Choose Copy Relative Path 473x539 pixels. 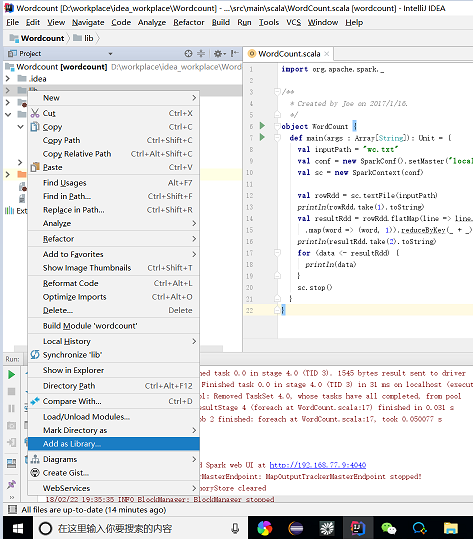[114, 154]
